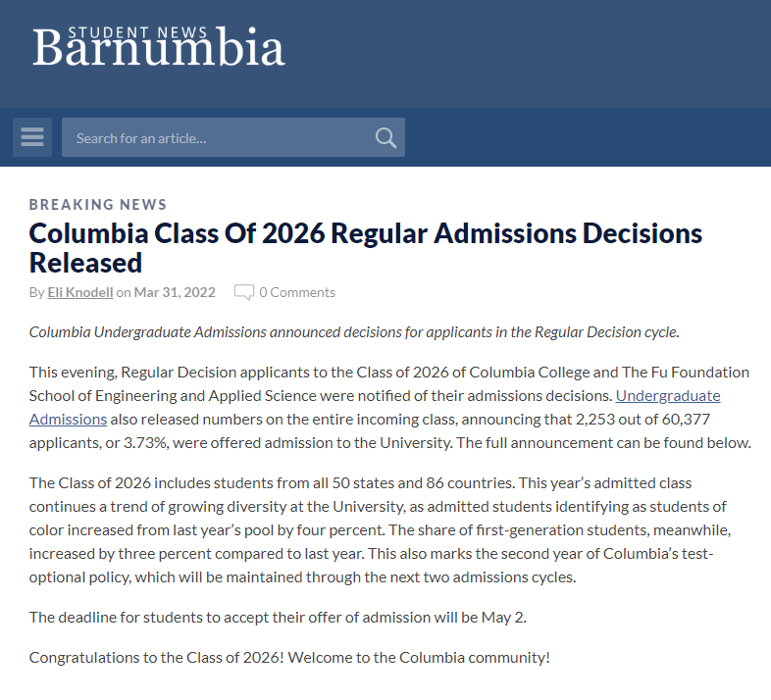Image resolution: width=771 pixels, height=700 pixels.
Task: Click the underlined Admissions link continuation
Action: [68, 420]
